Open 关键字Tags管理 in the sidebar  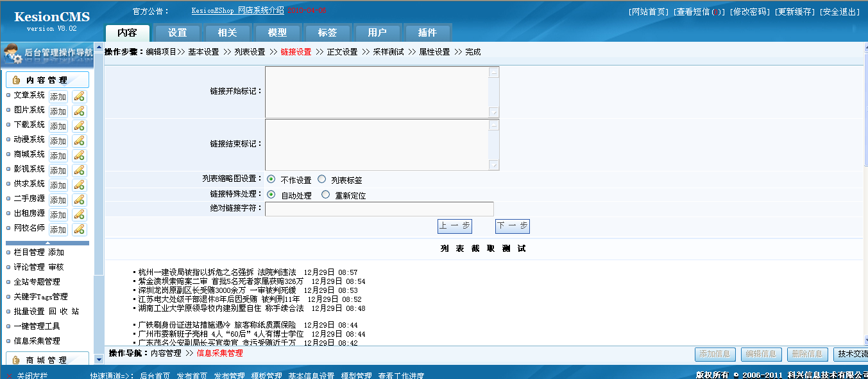point(40,297)
